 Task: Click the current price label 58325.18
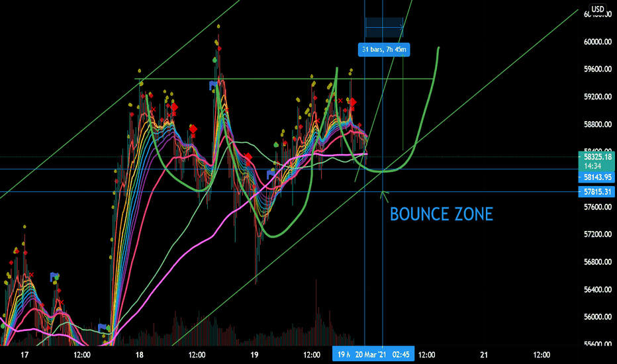tap(597, 157)
